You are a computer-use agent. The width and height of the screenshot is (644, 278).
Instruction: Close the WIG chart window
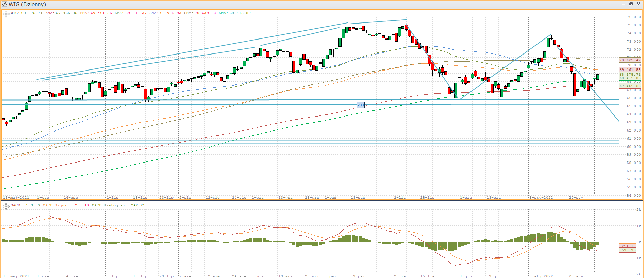(x=638, y=4)
